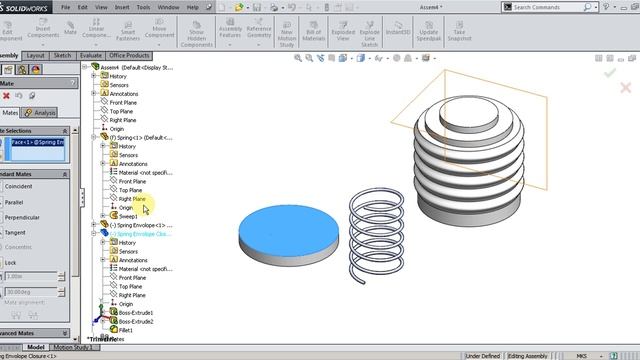Open the Assembly Features dropdown
Viewport: 640px width, 360px height.
(230, 44)
